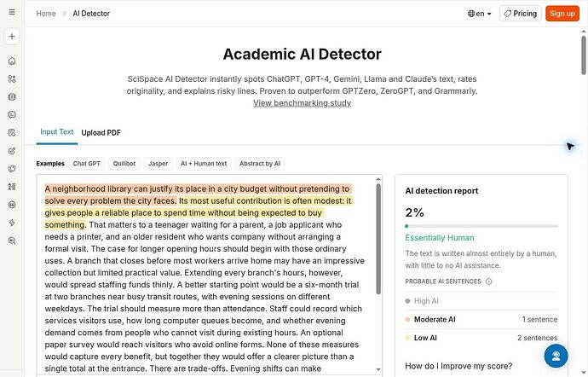Click the info icon beside Probable AI Sentences
This screenshot has height=377, width=588.
(488, 281)
